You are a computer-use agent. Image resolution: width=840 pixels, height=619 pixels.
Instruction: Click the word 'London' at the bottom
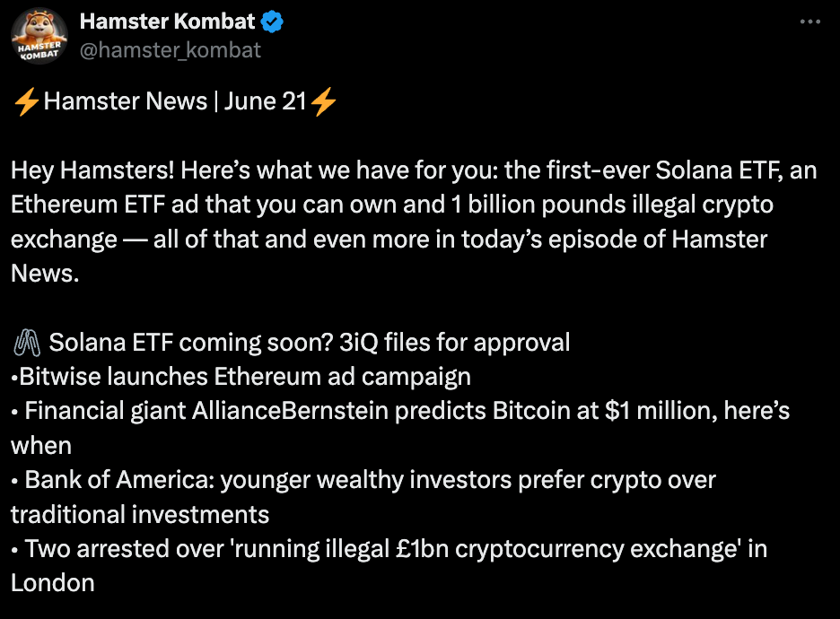pos(52,583)
